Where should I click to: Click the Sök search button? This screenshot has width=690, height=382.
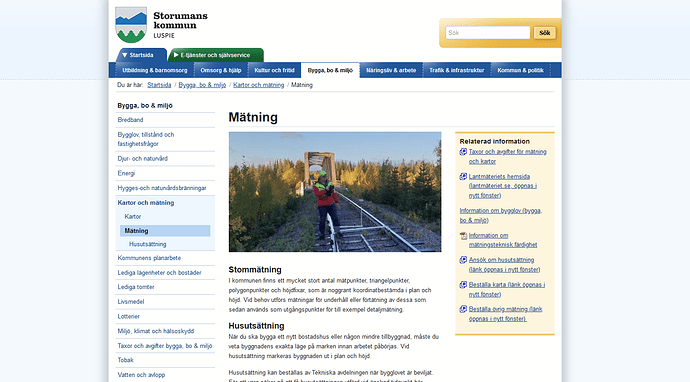pos(544,33)
